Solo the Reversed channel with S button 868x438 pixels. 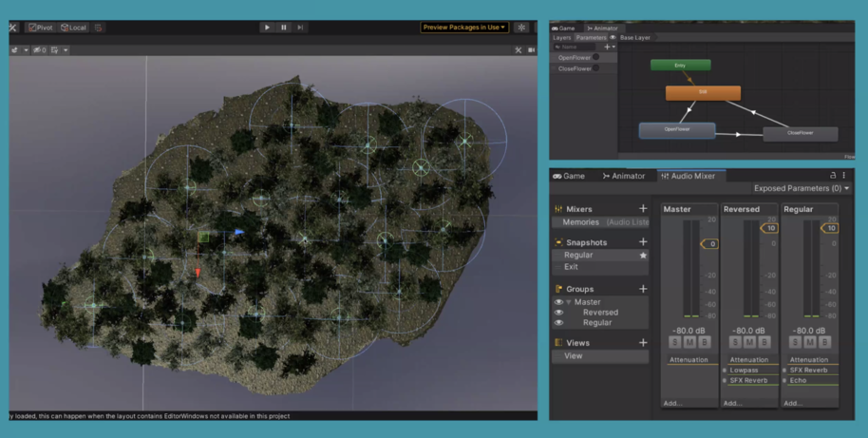[x=737, y=341]
